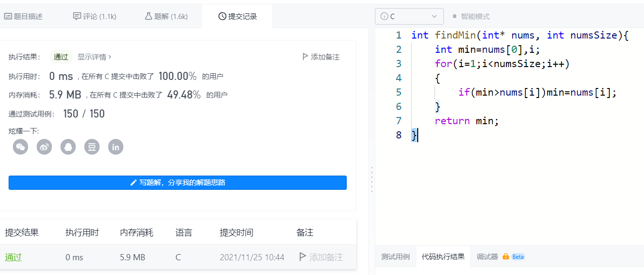Image resolution: width=644 pixels, height=275 pixels.
Task: Click 添加备注 next to execution result
Action: (x=321, y=57)
